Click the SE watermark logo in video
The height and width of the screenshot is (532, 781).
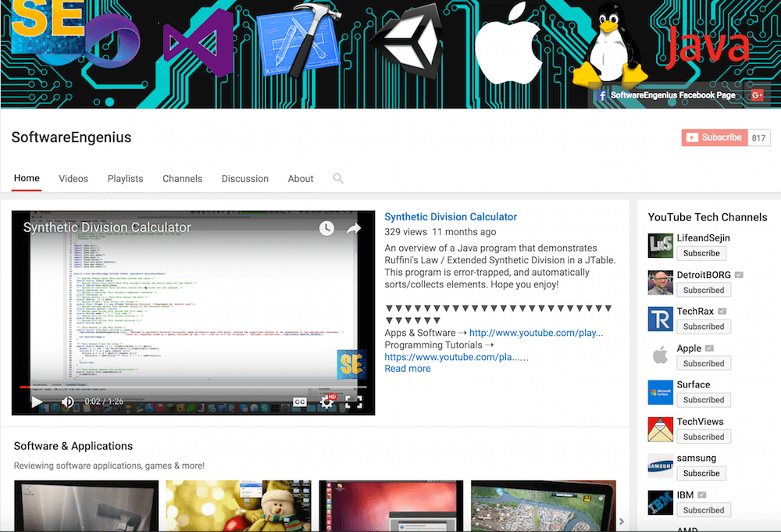[x=351, y=364]
